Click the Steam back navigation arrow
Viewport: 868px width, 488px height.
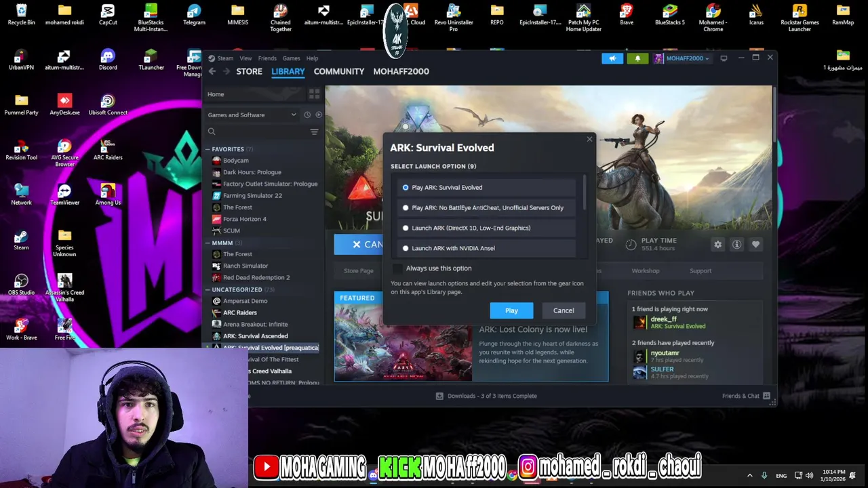coord(212,71)
